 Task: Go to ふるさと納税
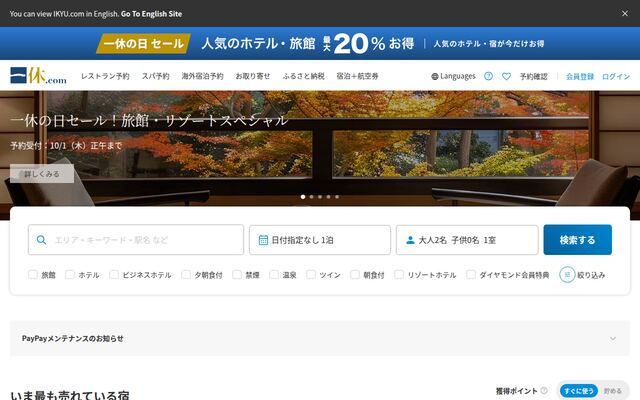(303, 76)
